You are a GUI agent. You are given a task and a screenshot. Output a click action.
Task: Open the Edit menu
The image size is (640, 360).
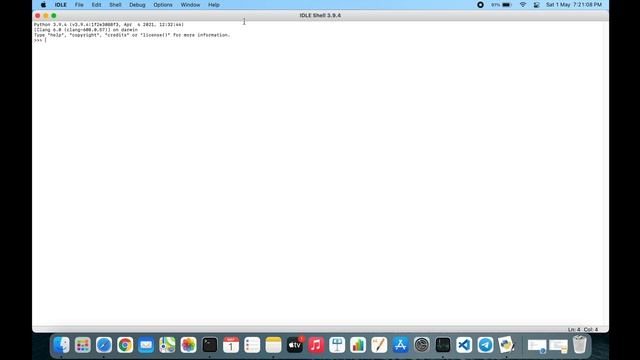click(96, 5)
